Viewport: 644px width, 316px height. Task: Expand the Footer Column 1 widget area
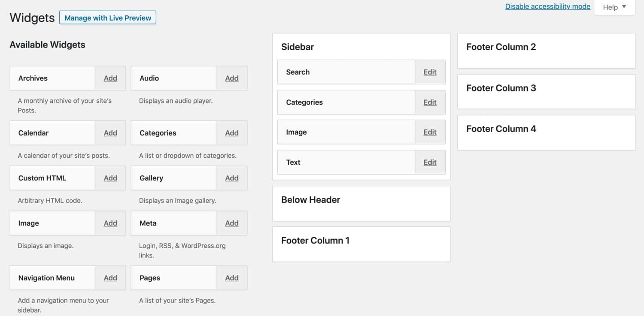316,240
